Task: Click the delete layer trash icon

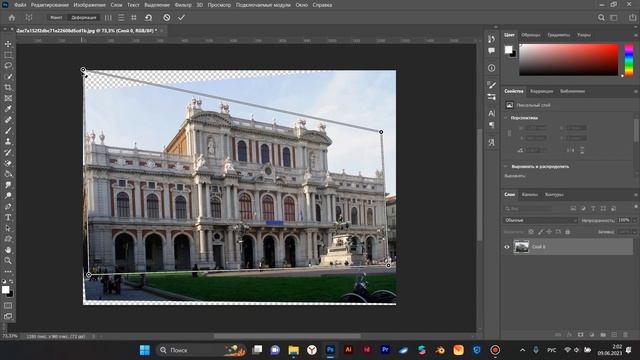Action: point(625,335)
